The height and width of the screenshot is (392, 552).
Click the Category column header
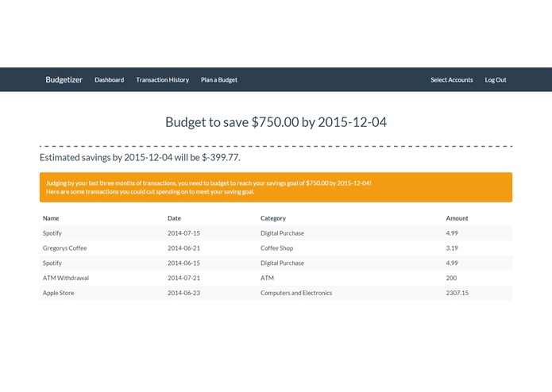tap(273, 218)
